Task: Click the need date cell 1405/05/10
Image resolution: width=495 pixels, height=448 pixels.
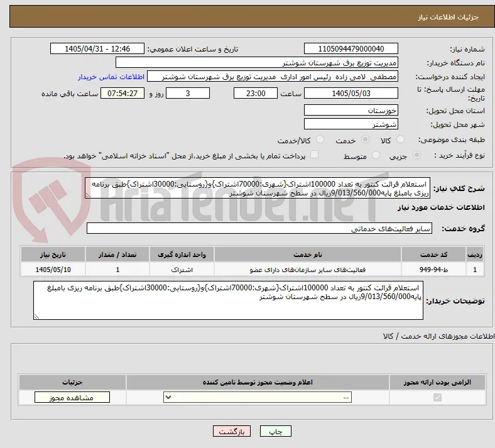Action: 53,270
